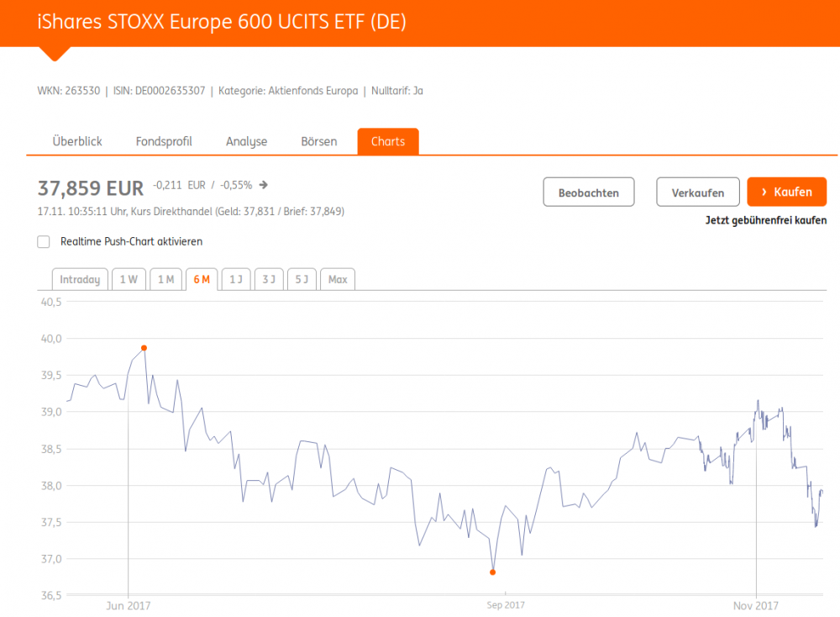Click the 37,859 EUR price value
This screenshot has width=840, height=617.
click(x=91, y=188)
